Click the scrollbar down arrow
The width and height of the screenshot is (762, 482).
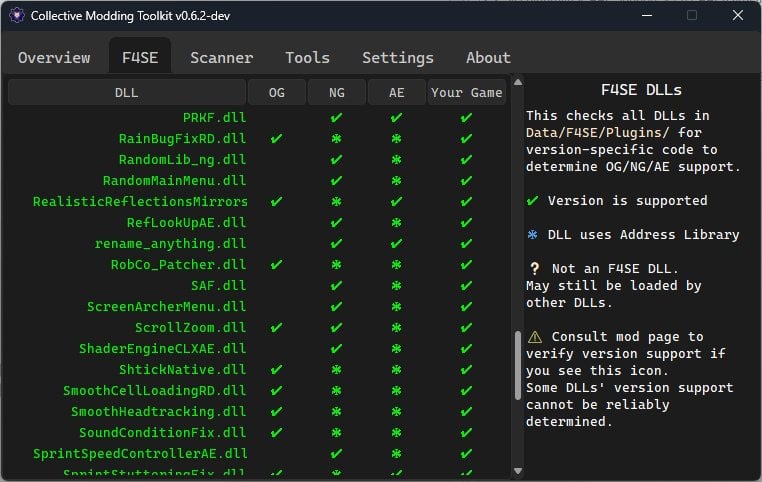[518, 470]
